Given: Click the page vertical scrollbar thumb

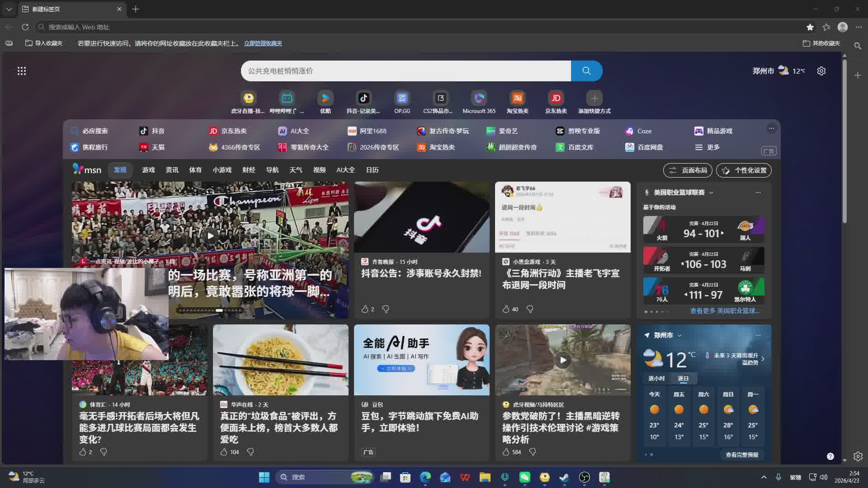Looking at the screenshot, I should click(844, 140).
